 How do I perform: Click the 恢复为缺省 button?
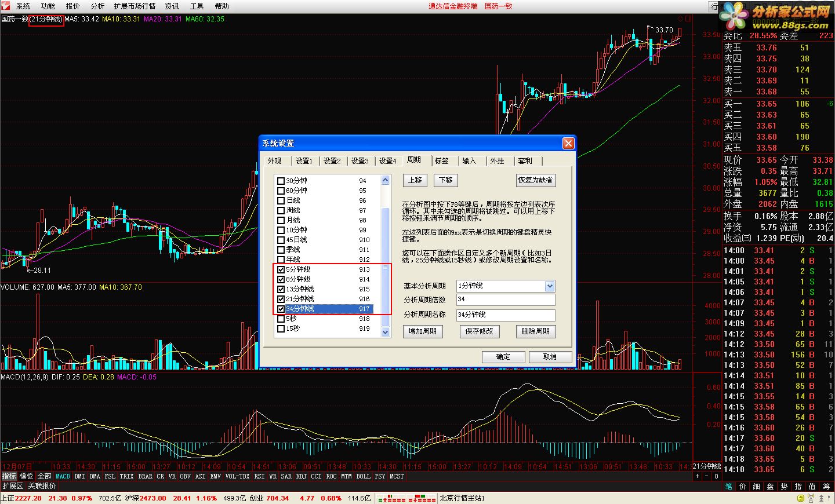point(535,180)
